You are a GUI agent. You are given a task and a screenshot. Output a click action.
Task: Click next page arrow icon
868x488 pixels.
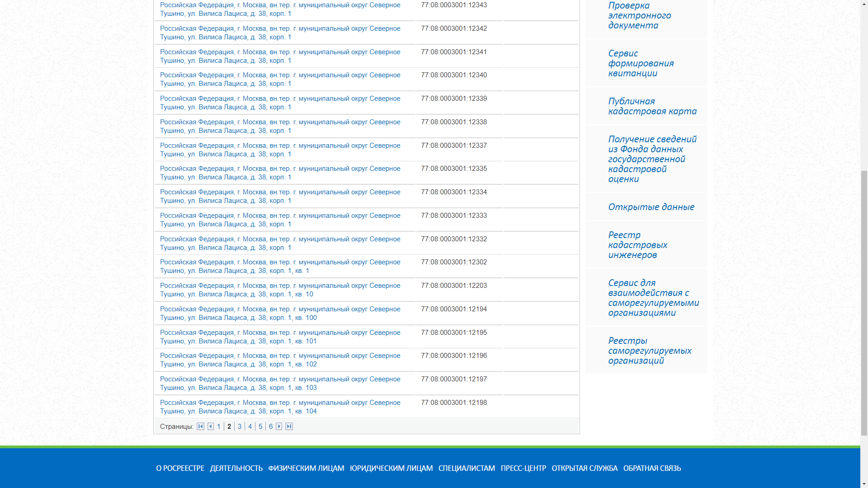[x=279, y=427]
